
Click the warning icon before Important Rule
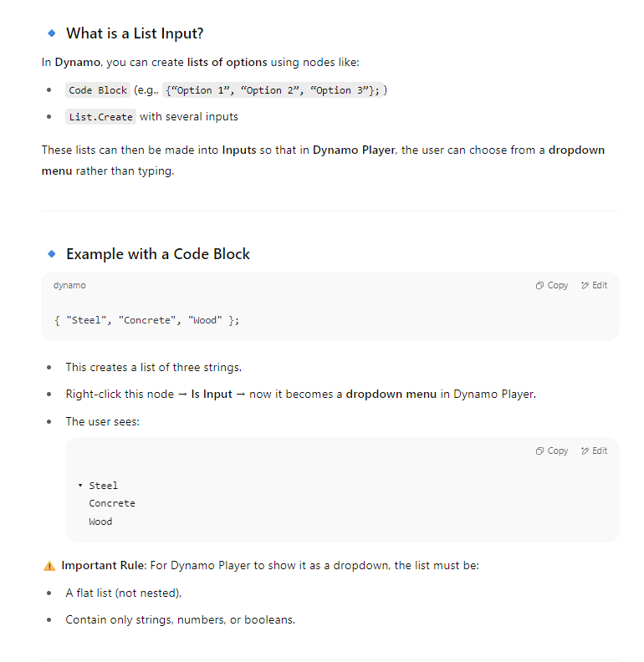click(49, 566)
